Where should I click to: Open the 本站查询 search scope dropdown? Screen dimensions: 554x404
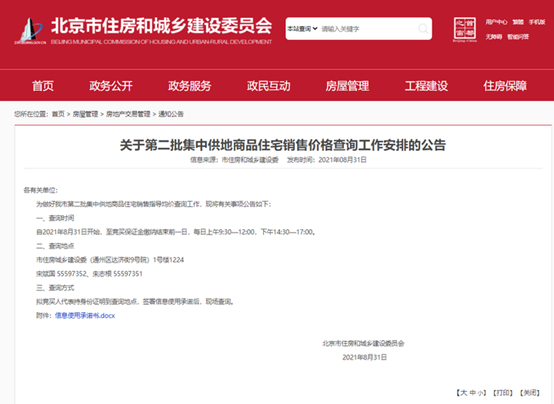coord(302,29)
